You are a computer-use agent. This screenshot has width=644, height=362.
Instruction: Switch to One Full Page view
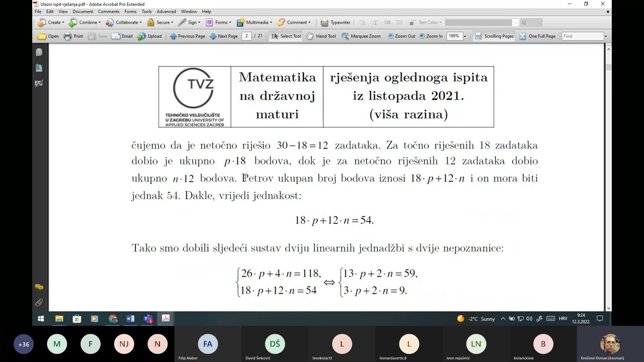pyautogui.click(x=537, y=36)
